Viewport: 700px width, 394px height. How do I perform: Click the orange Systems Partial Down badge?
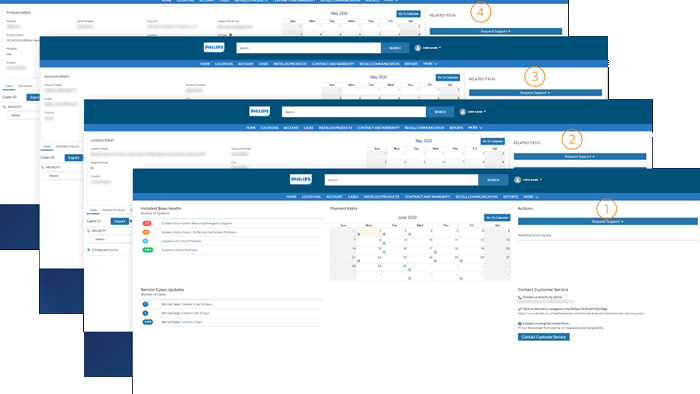pyautogui.click(x=146, y=232)
